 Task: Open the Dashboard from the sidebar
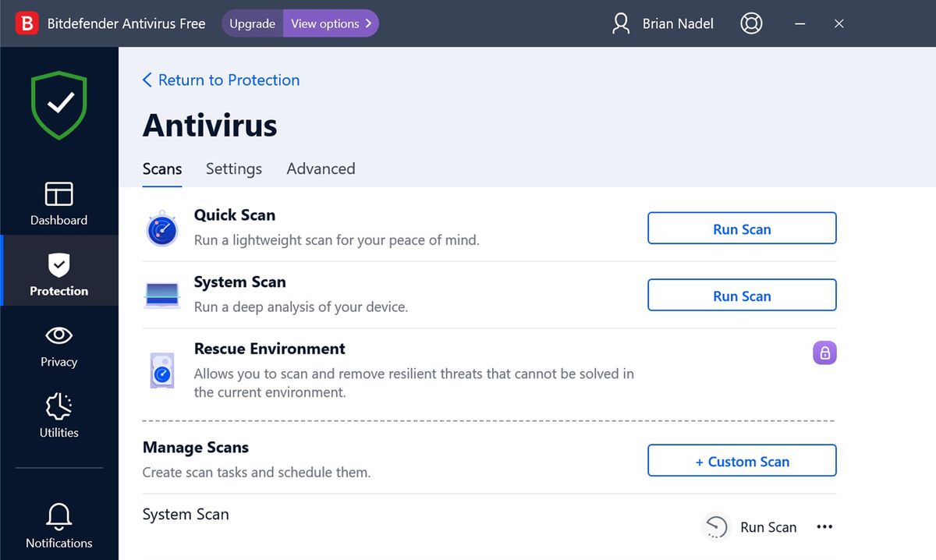58,203
